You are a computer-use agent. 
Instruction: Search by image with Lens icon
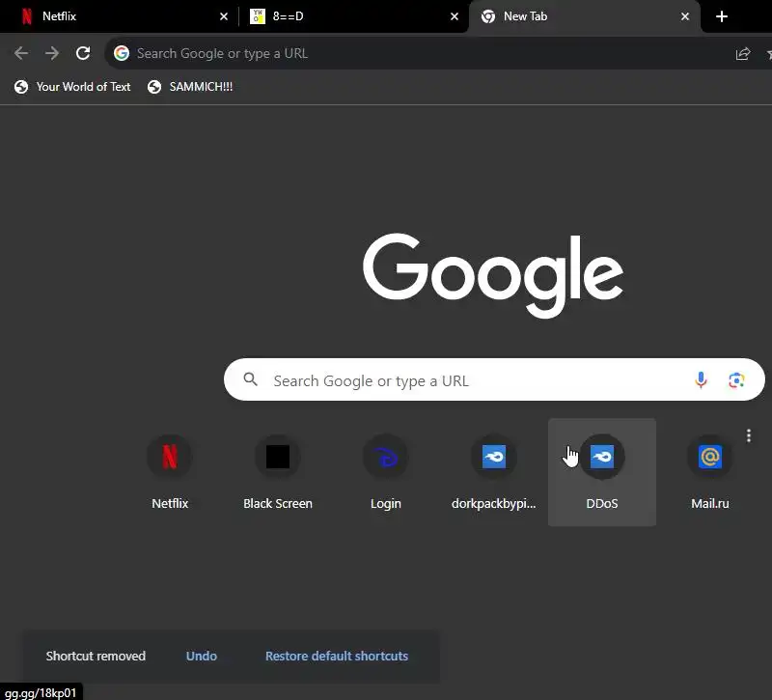tap(736, 379)
